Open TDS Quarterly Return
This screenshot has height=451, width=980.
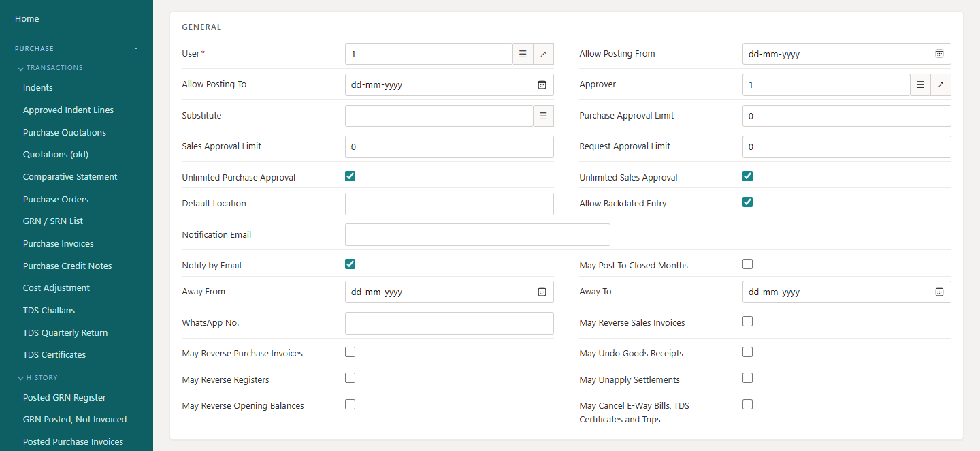click(x=65, y=333)
